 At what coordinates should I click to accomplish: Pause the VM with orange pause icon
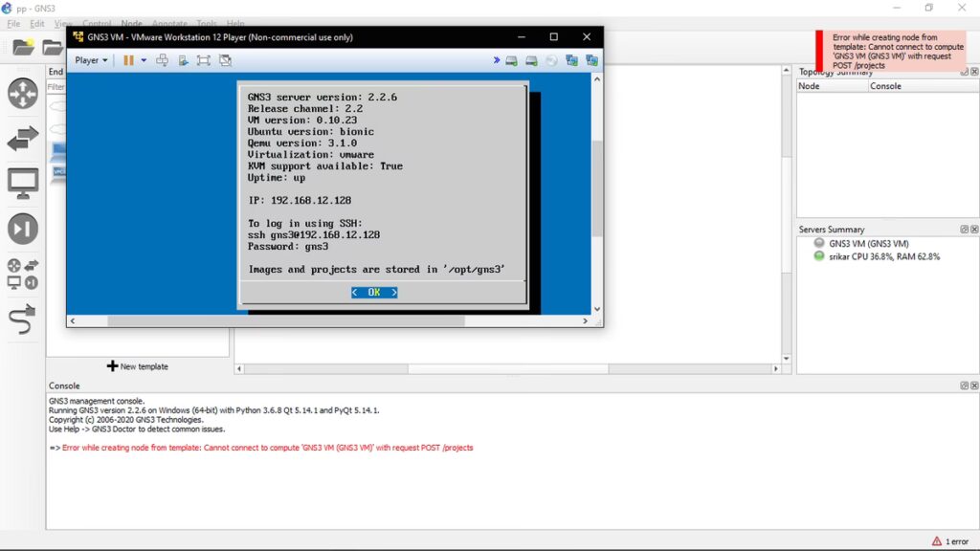click(x=128, y=60)
